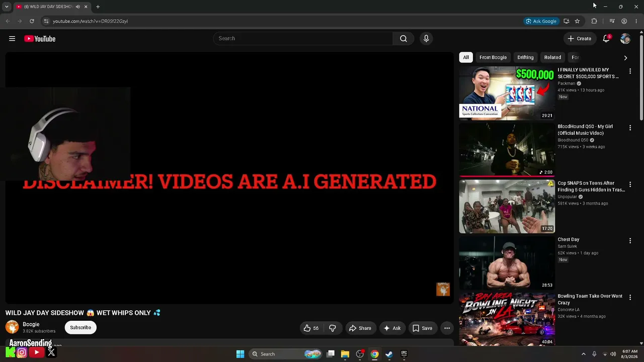The image size is (644, 362).
Task: Click Boogie channel avatar
Action: [12, 327]
